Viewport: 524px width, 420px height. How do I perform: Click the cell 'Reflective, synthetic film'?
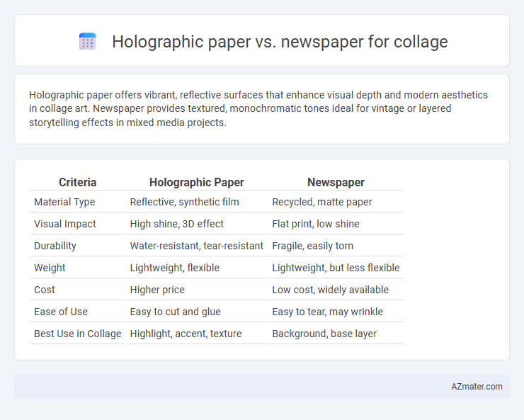click(x=185, y=202)
